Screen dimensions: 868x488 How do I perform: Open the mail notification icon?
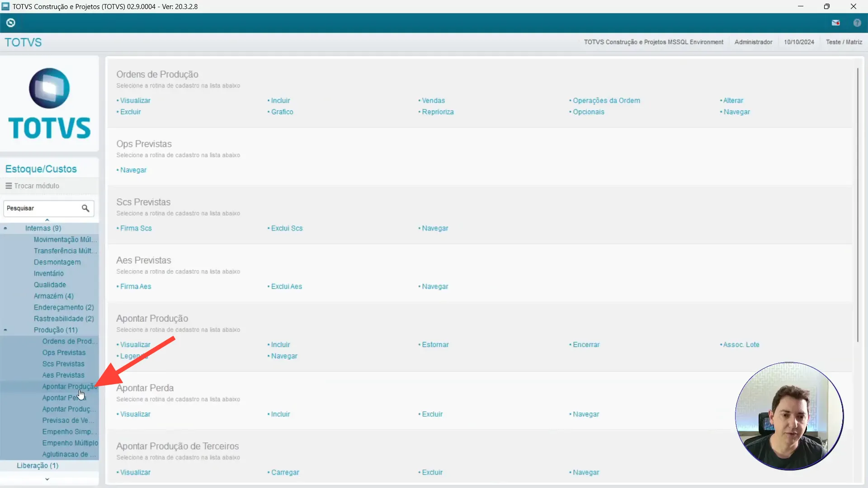pyautogui.click(x=835, y=23)
